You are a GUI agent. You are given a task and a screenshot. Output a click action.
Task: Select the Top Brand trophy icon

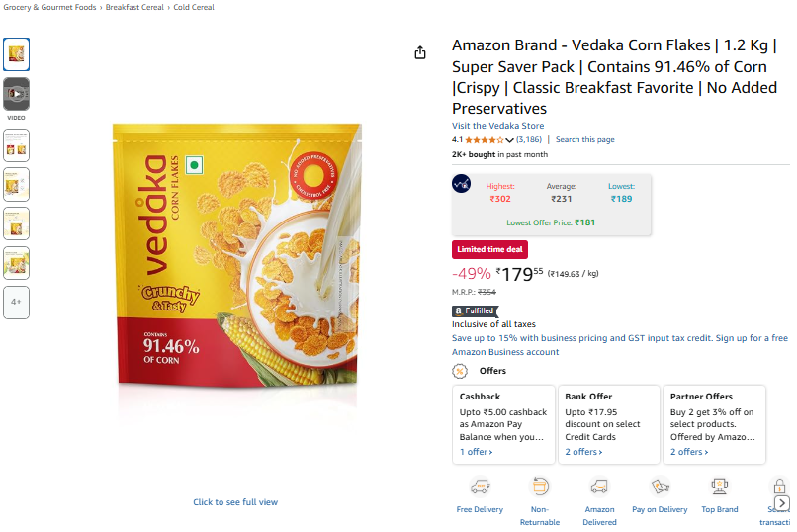click(719, 487)
